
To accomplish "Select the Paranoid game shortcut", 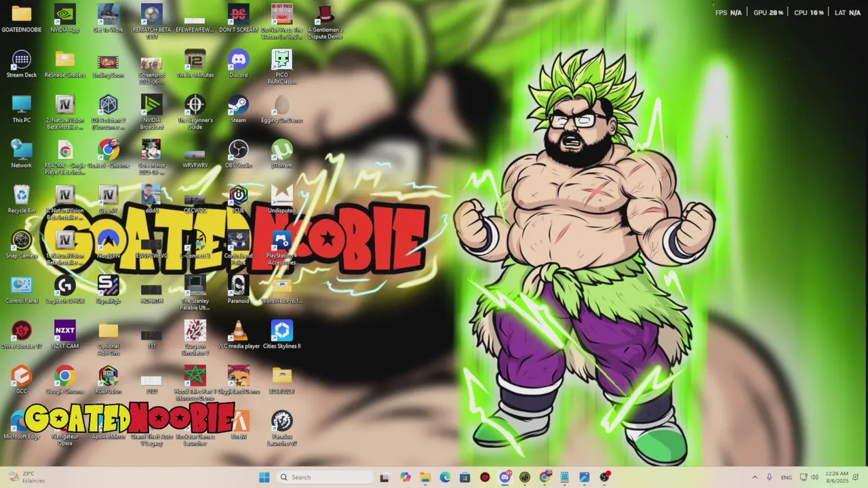I will click(239, 290).
